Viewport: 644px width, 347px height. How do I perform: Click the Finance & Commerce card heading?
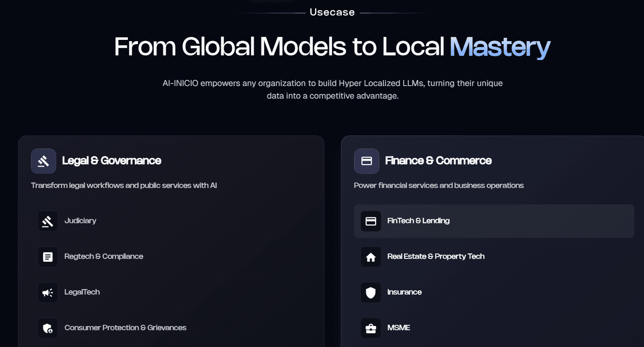438,161
